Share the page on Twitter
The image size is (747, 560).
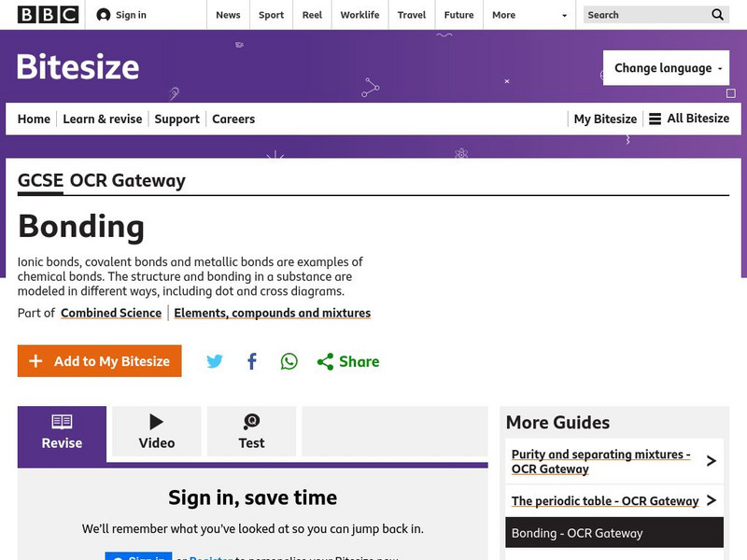(215, 361)
